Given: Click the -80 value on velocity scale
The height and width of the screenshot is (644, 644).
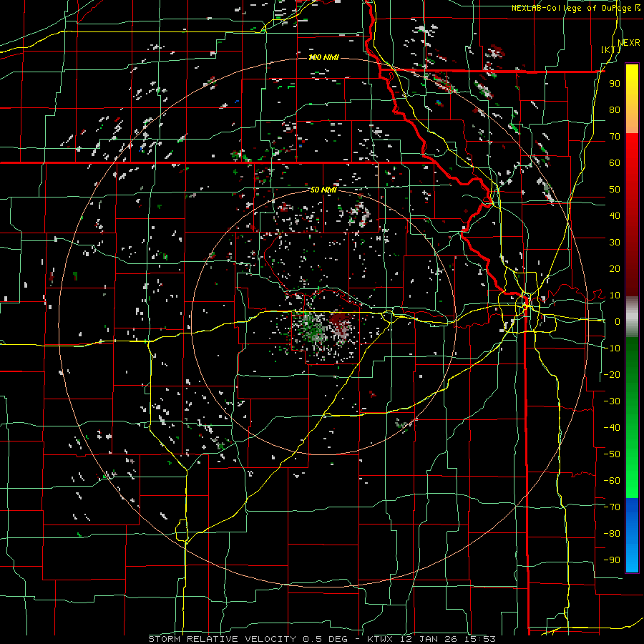Looking at the screenshot, I should coord(612,534).
